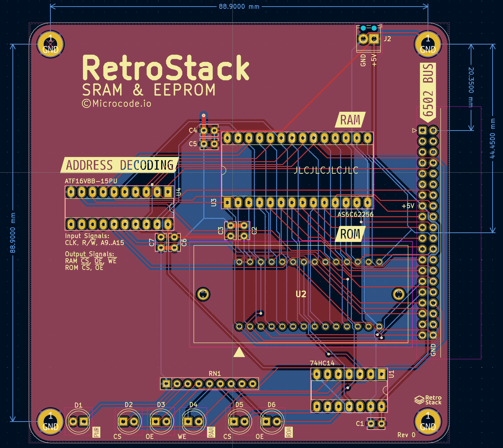
Task: Click the MH2 mounting hole pad
Action: pos(399,294)
